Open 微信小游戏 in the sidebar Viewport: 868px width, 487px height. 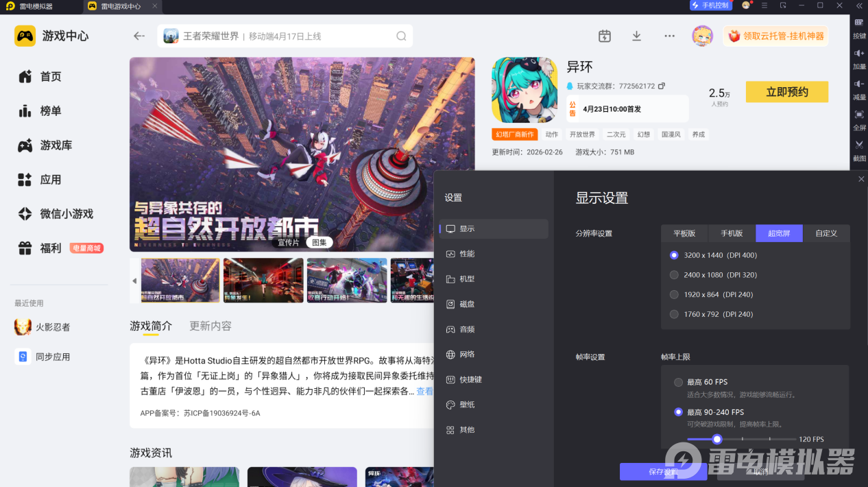[x=55, y=214]
